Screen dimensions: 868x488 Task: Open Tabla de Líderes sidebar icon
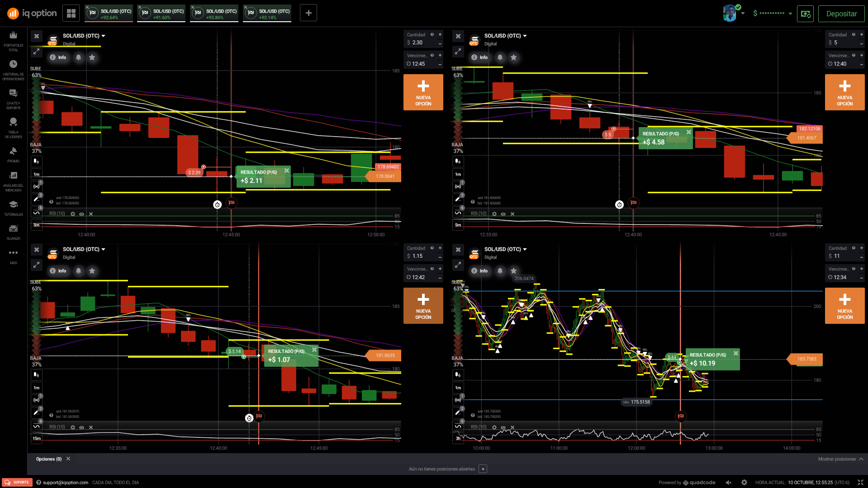click(x=13, y=126)
